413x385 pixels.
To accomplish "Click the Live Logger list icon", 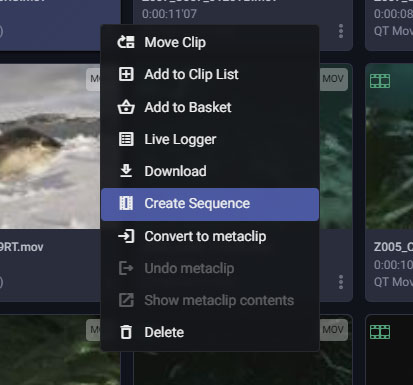I will [126, 139].
